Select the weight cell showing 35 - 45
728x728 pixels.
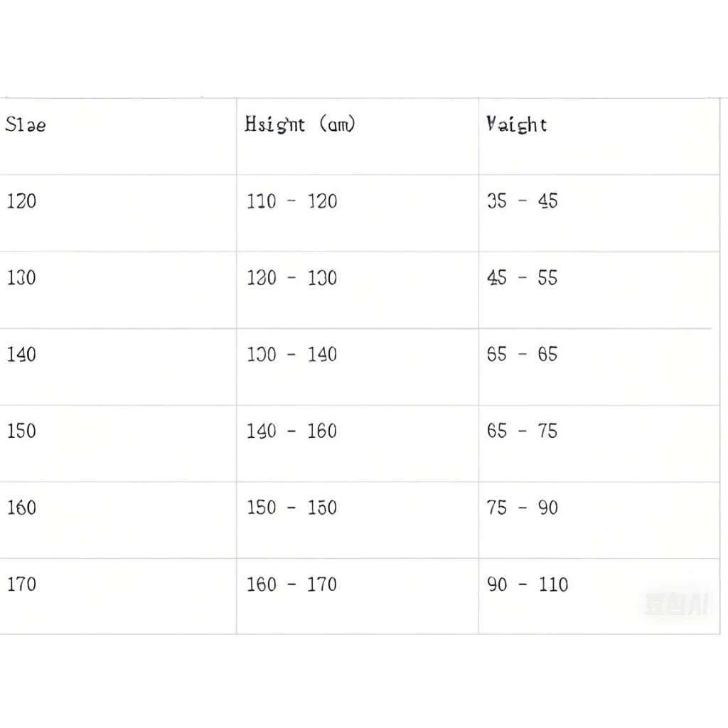pos(599,213)
